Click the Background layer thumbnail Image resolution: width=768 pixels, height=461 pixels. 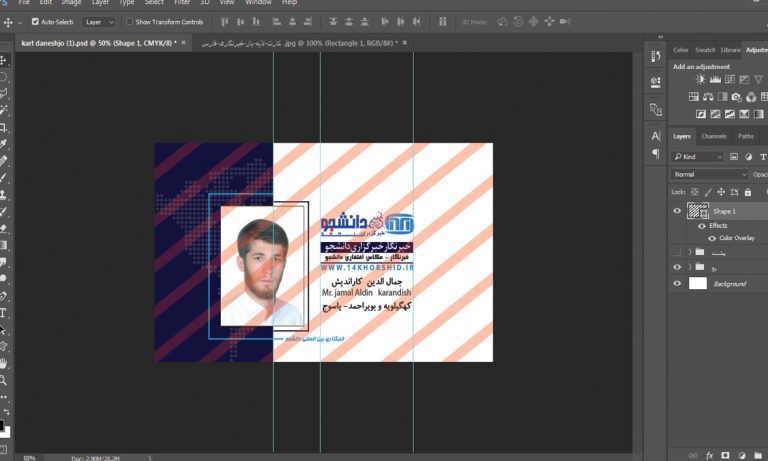point(698,283)
